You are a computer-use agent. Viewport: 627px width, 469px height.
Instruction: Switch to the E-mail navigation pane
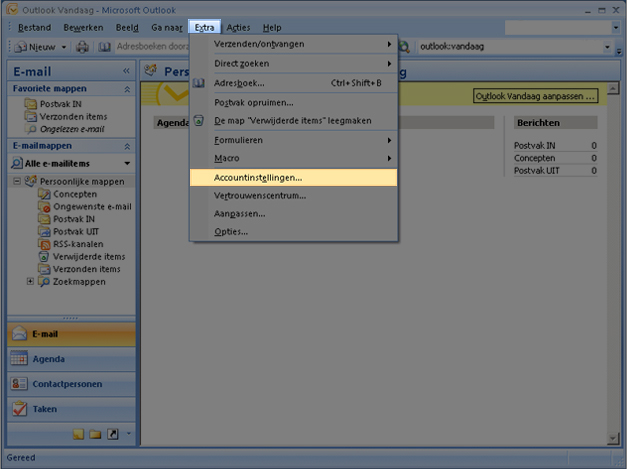click(72, 334)
